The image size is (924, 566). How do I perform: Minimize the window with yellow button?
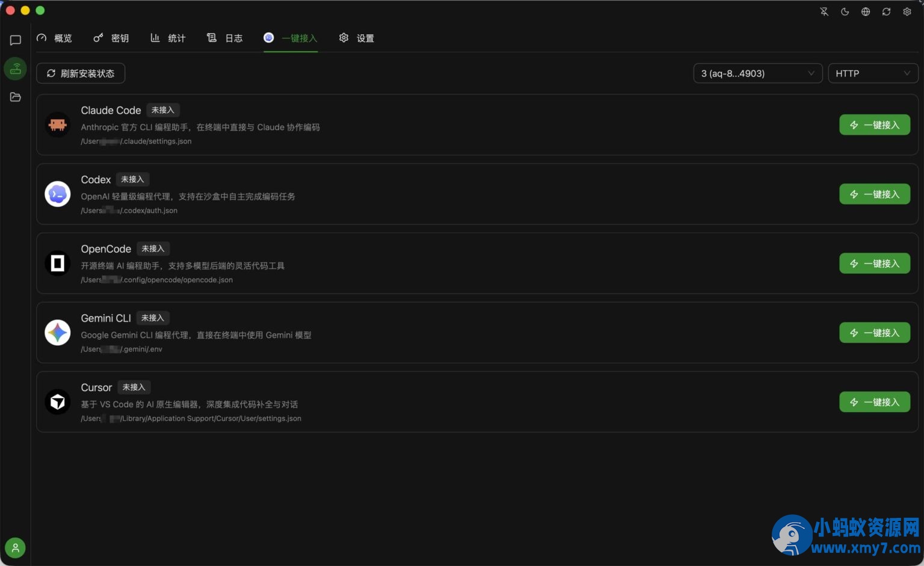(25, 10)
